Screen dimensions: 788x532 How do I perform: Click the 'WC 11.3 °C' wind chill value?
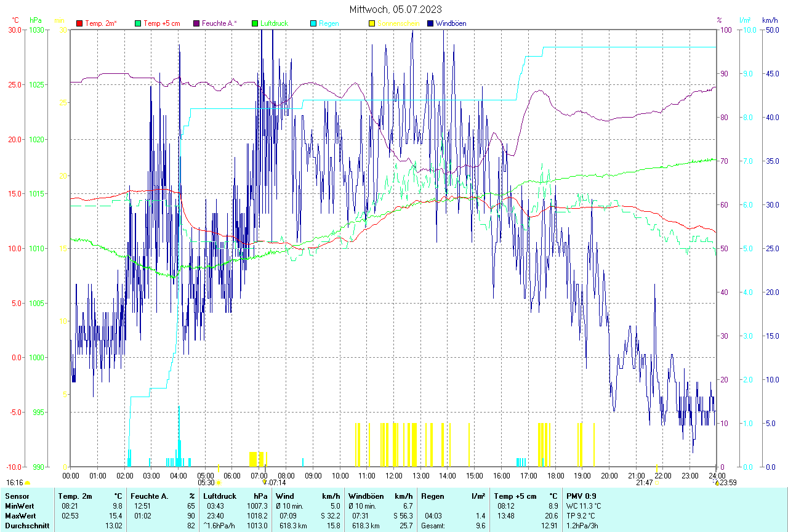pos(584,506)
